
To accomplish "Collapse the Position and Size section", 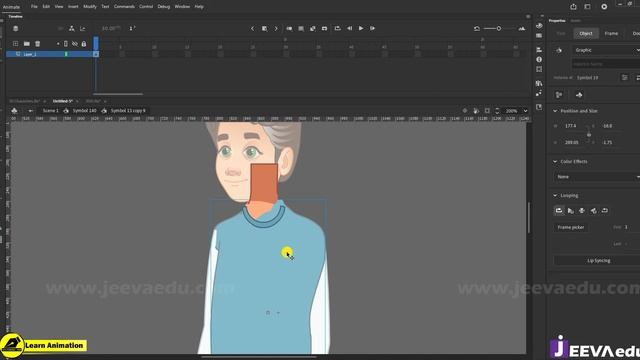I will [x=555, y=111].
